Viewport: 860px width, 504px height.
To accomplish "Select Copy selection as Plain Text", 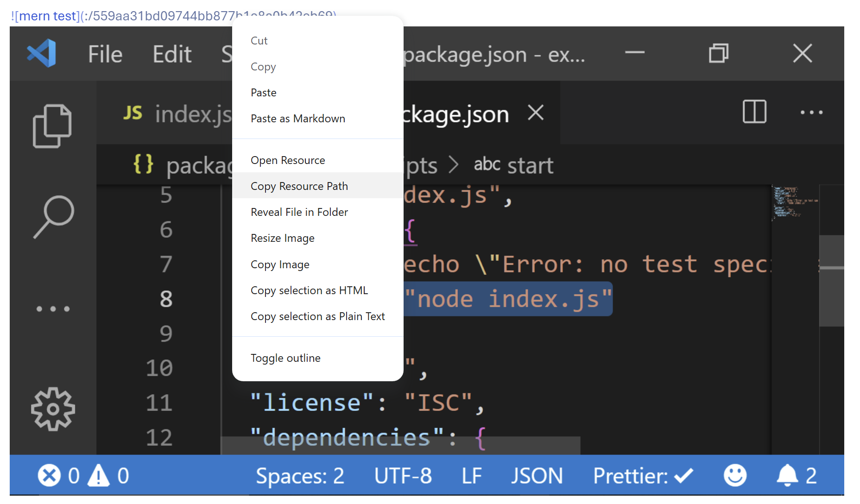I will (x=318, y=316).
